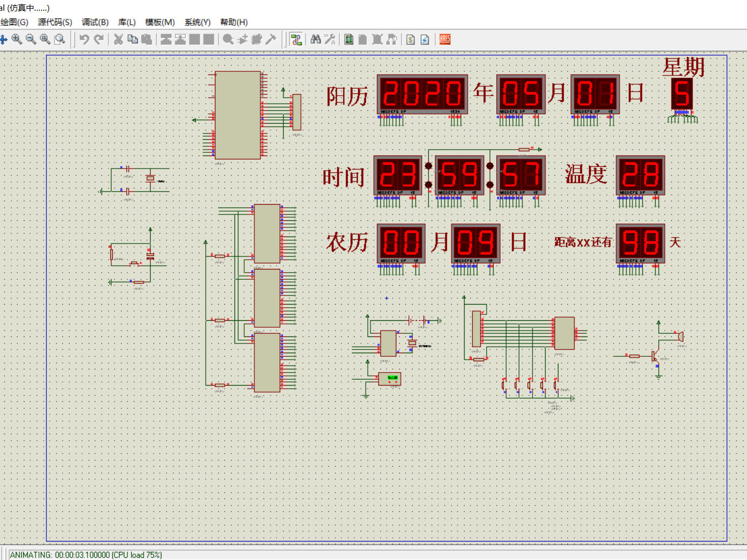Click the Block Rotate icon
The image size is (747, 560).
pyautogui.click(x=194, y=39)
